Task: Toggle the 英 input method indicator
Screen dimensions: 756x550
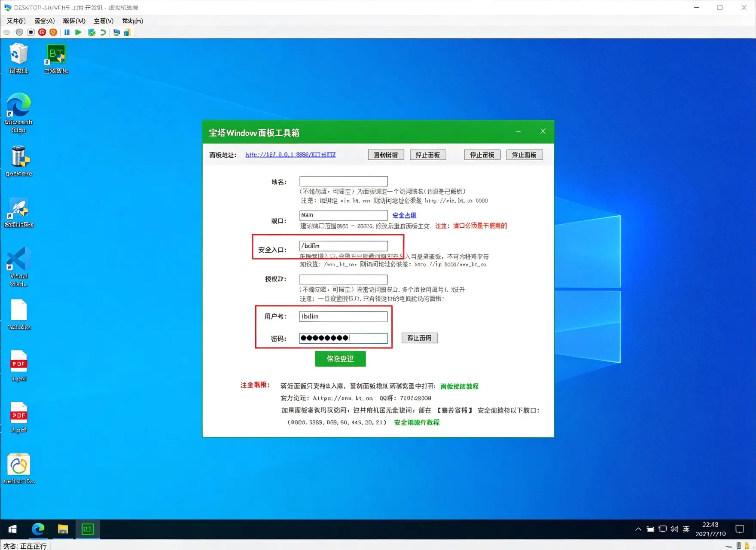Action: click(x=686, y=529)
